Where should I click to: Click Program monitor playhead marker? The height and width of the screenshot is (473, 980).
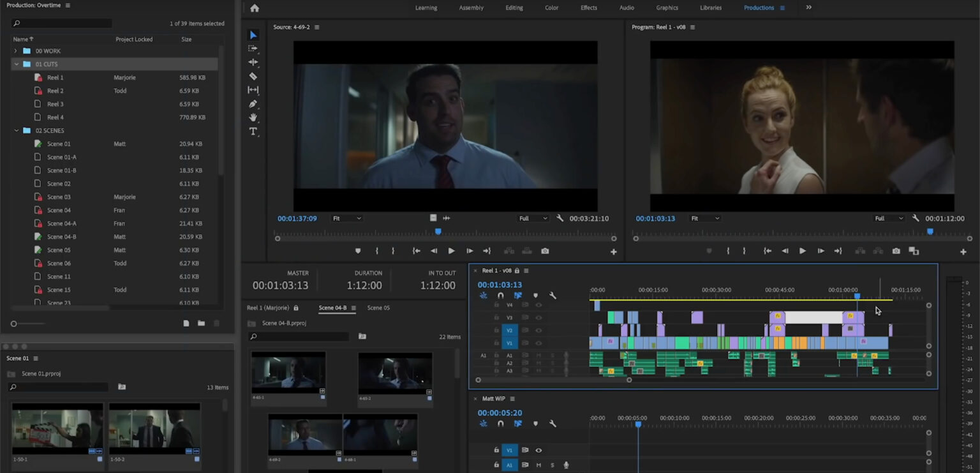click(930, 232)
